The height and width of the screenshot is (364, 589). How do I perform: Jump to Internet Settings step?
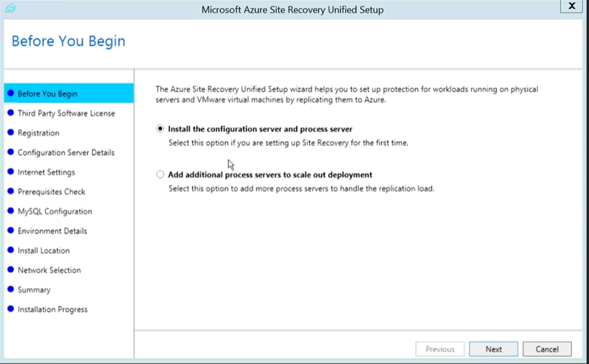46,172
